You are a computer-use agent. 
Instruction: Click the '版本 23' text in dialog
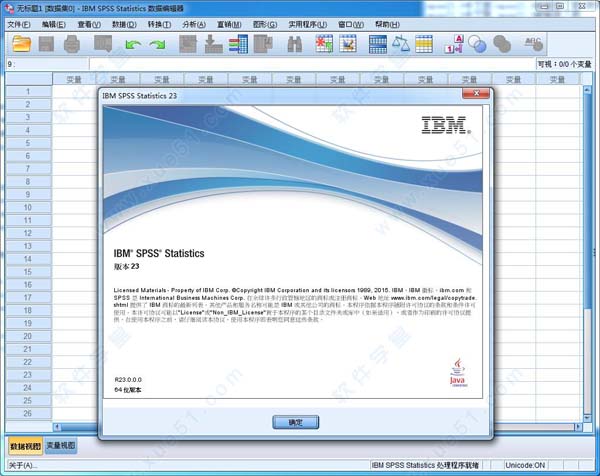click(x=126, y=266)
